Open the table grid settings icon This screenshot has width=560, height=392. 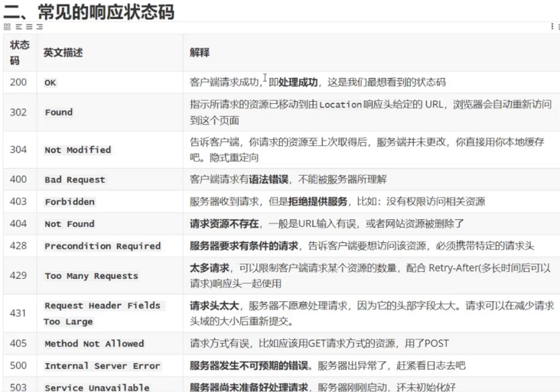[7, 27]
